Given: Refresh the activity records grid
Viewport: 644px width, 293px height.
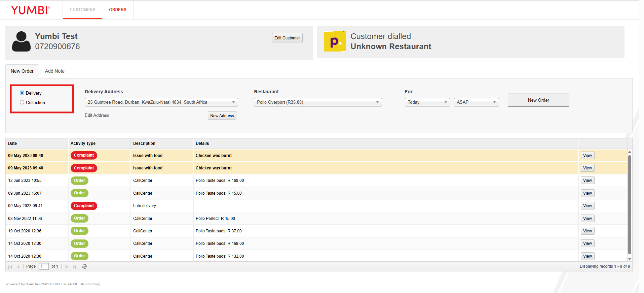Looking at the screenshot, I should point(85,266).
